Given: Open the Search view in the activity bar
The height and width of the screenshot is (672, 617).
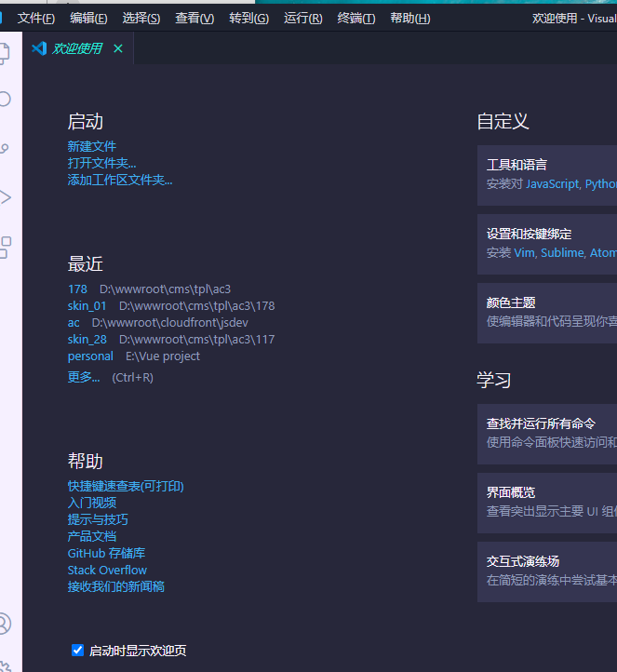Looking at the screenshot, I should [5, 99].
